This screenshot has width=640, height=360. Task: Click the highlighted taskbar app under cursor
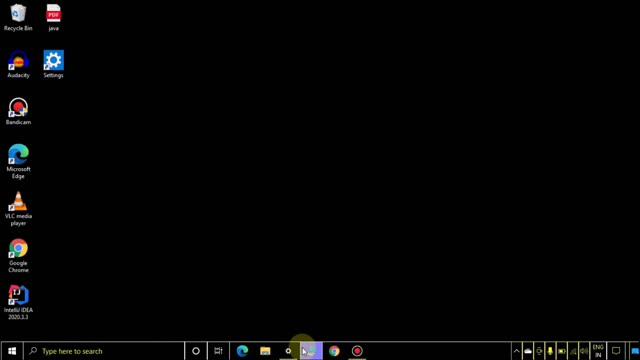pos(311,351)
